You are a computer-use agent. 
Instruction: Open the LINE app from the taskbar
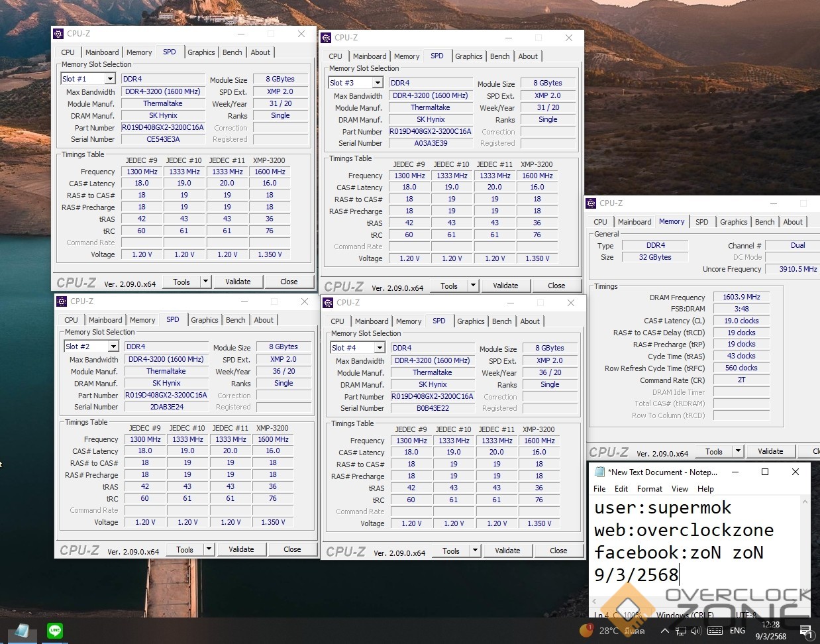55,631
